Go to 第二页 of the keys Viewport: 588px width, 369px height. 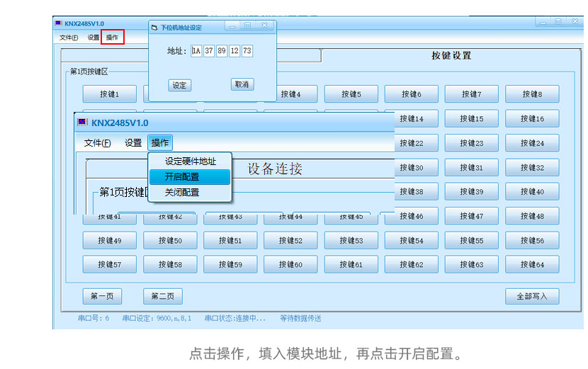(x=162, y=296)
